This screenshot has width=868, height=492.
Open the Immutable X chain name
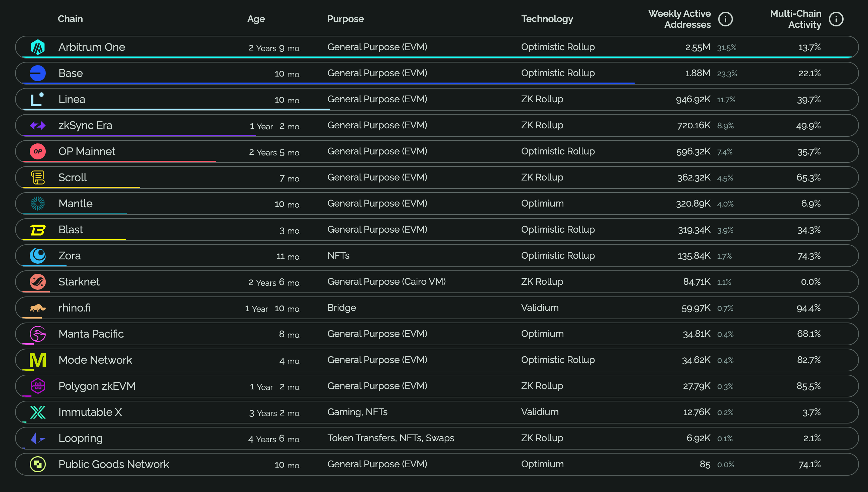pyautogui.click(x=90, y=412)
